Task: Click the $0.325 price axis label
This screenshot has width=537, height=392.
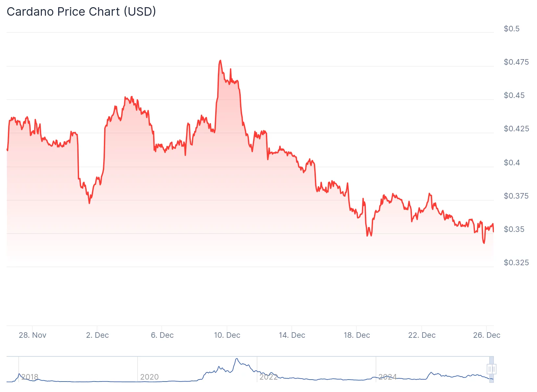Action: click(516, 263)
